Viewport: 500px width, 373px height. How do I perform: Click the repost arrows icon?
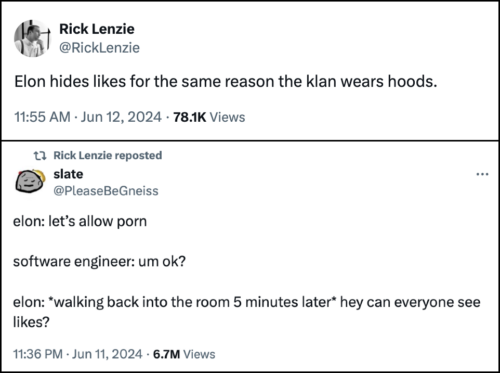click(40, 155)
